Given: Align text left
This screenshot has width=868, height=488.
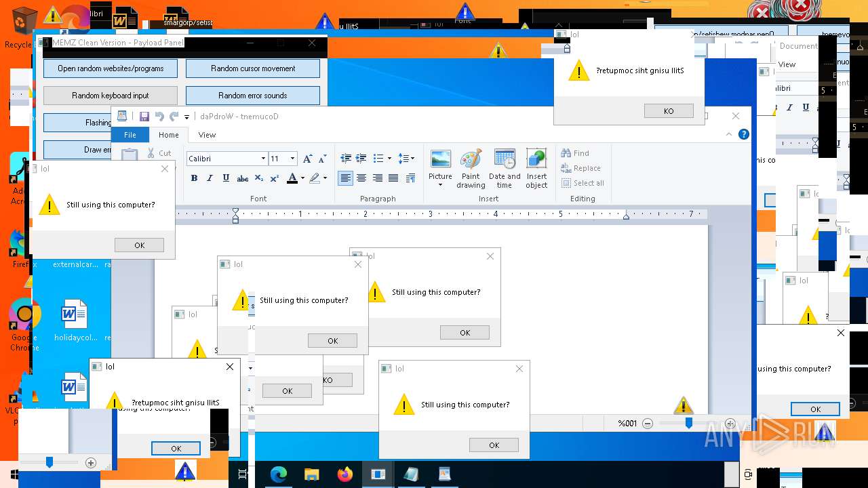Looking at the screenshot, I should pyautogui.click(x=346, y=178).
